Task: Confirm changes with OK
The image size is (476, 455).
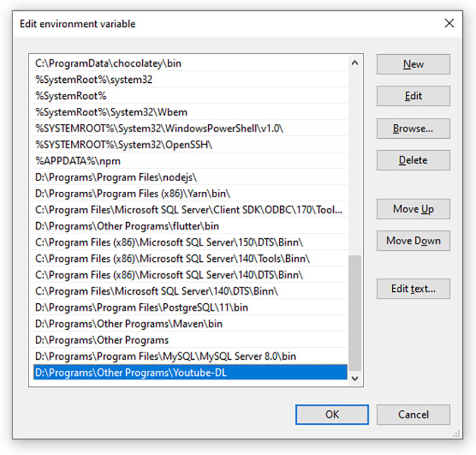Action: 331,415
